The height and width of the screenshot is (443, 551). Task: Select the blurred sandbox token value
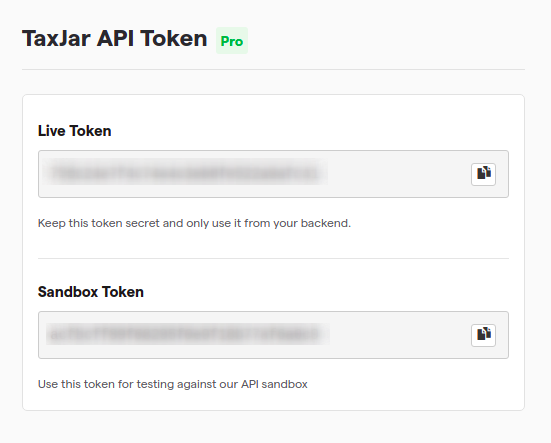coord(187,334)
